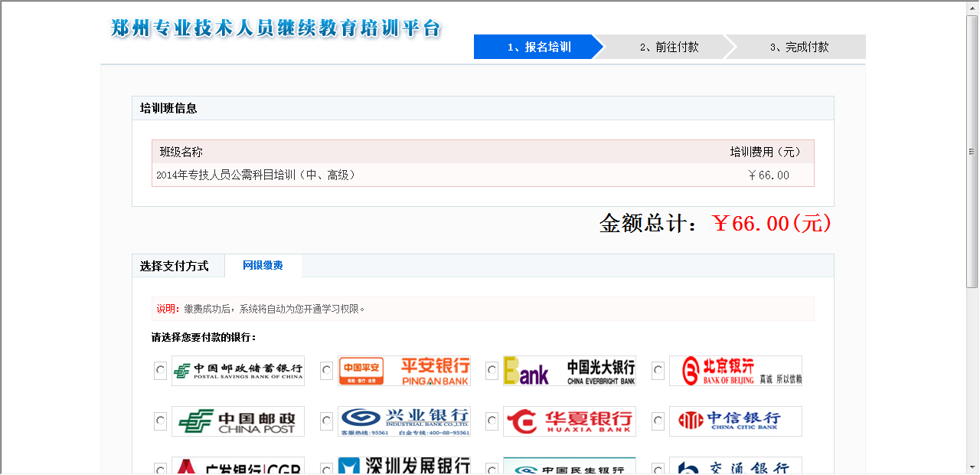Click the 郑州专业技术人员继续教育培训平台 site title
The image size is (980, 475).
[x=276, y=29]
